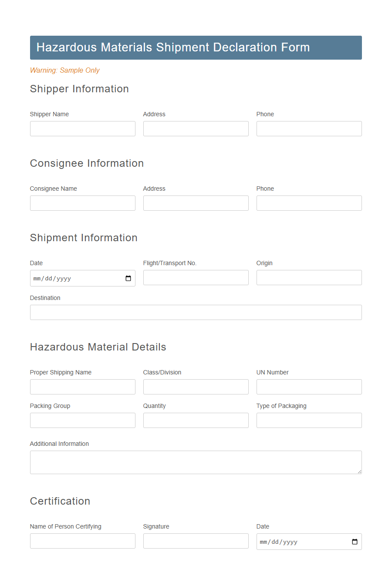Click the Class/Division field
Screen dimensions: 392x566
[196, 387]
